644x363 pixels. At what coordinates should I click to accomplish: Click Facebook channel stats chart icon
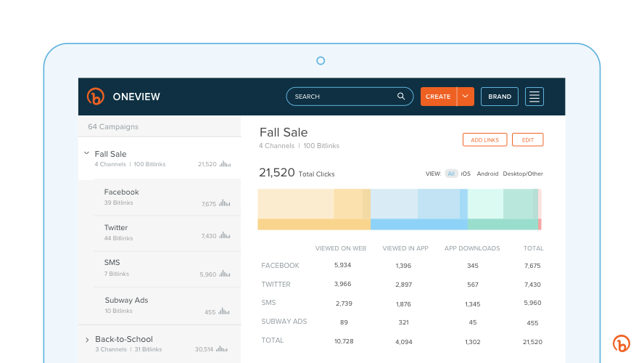pos(226,204)
